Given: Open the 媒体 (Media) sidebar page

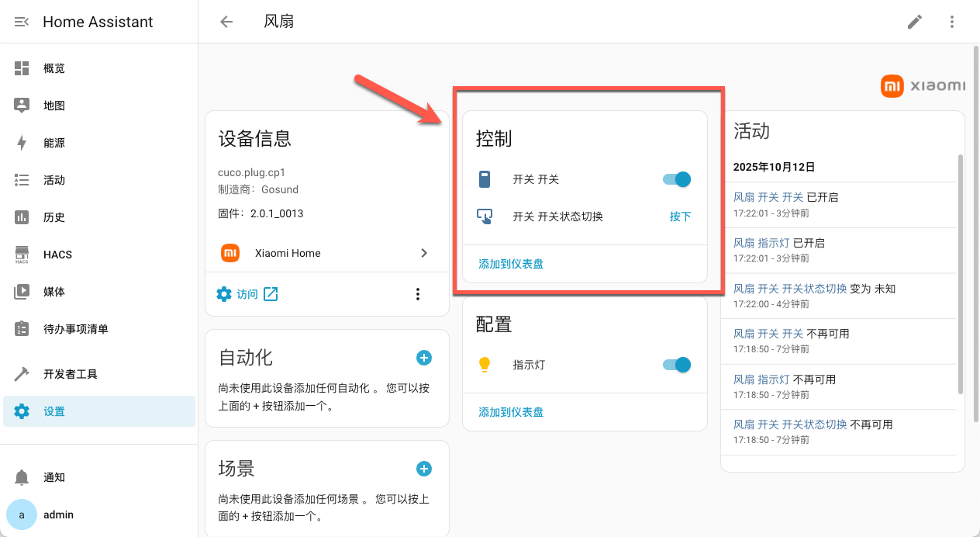Looking at the screenshot, I should click(54, 291).
